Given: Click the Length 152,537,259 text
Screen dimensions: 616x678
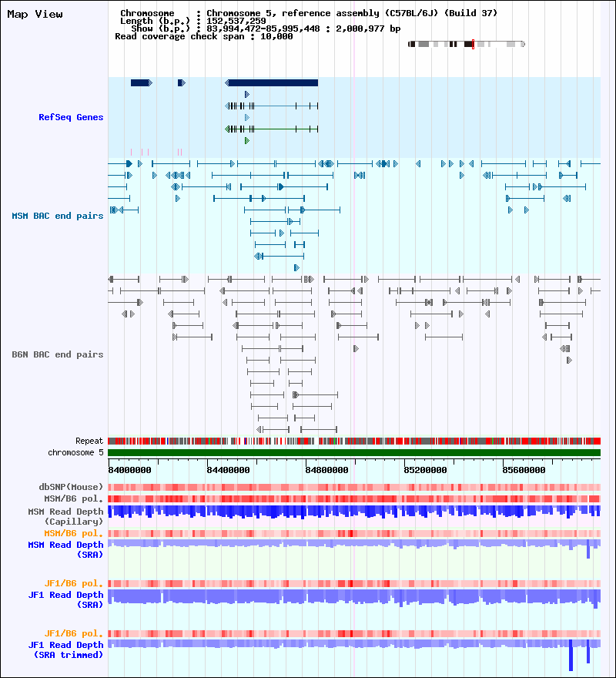Looking at the screenshot, I should click(x=192, y=22).
